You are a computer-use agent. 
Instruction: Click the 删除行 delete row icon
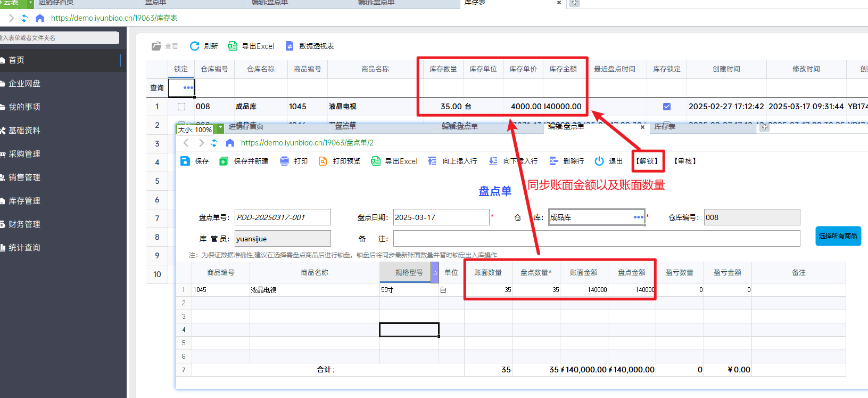point(553,161)
